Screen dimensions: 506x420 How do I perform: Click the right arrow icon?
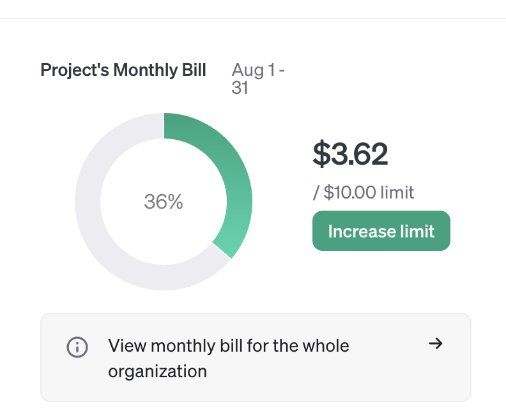tap(436, 344)
